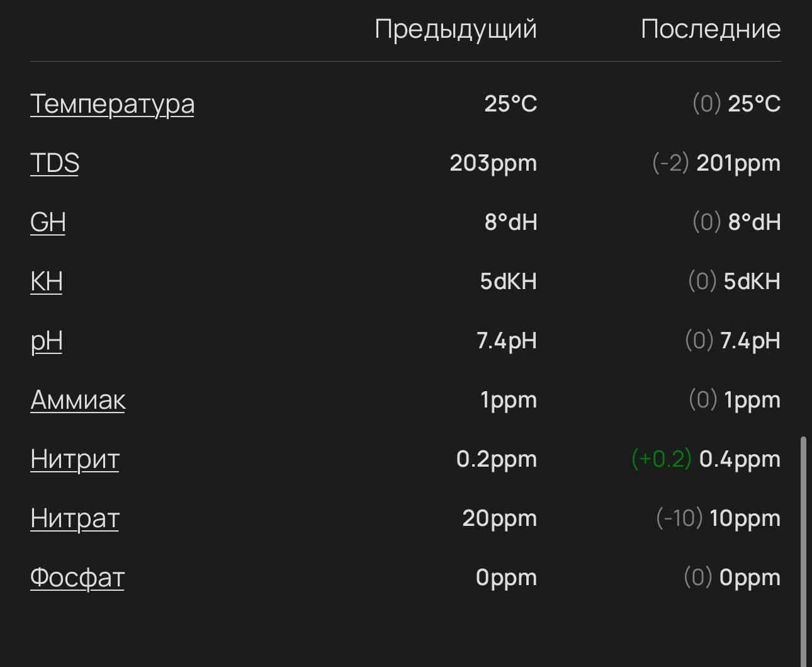Click the latest TDS value 201ppm

pos(738,163)
